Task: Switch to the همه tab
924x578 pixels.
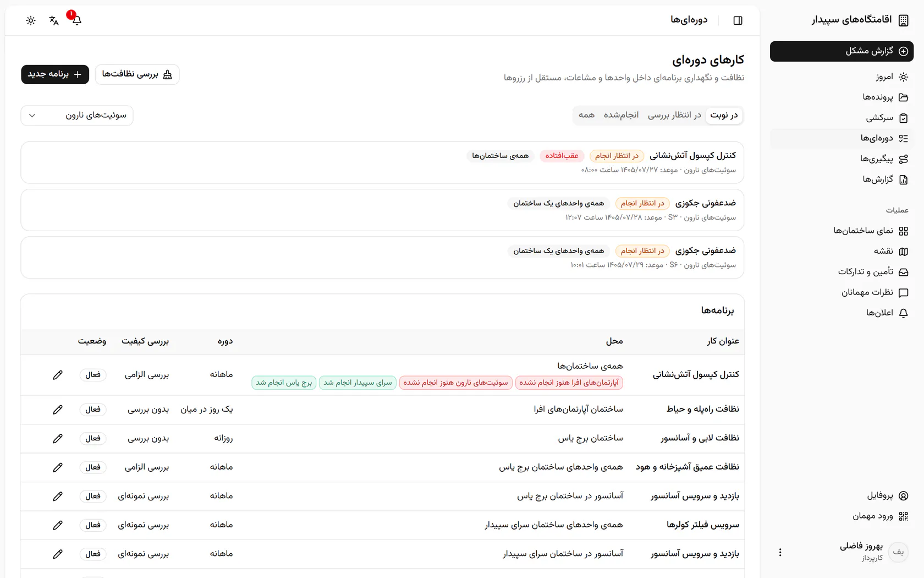Action: (x=586, y=115)
